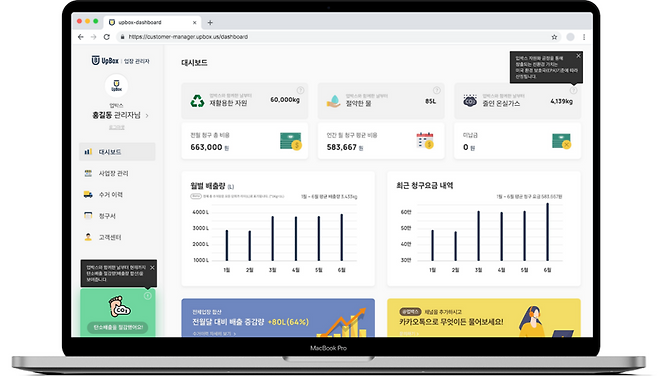The height and width of the screenshot is (376, 658).
Task: Click the unpaid money icon on 미납금 card
Action: [561, 141]
